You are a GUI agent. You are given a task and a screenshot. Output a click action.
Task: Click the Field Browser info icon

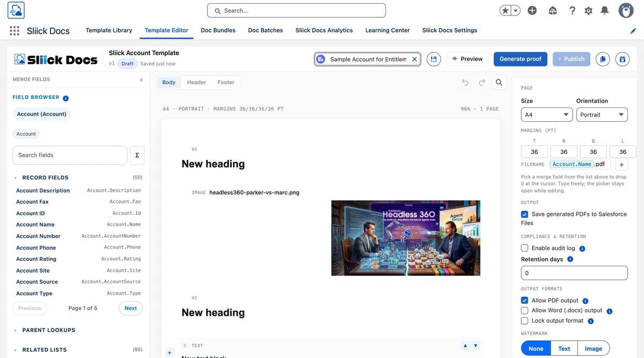pyautogui.click(x=65, y=98)
